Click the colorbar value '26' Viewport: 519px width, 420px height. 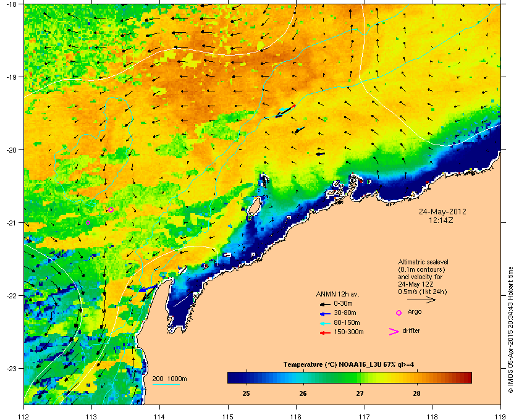[303, 393]
